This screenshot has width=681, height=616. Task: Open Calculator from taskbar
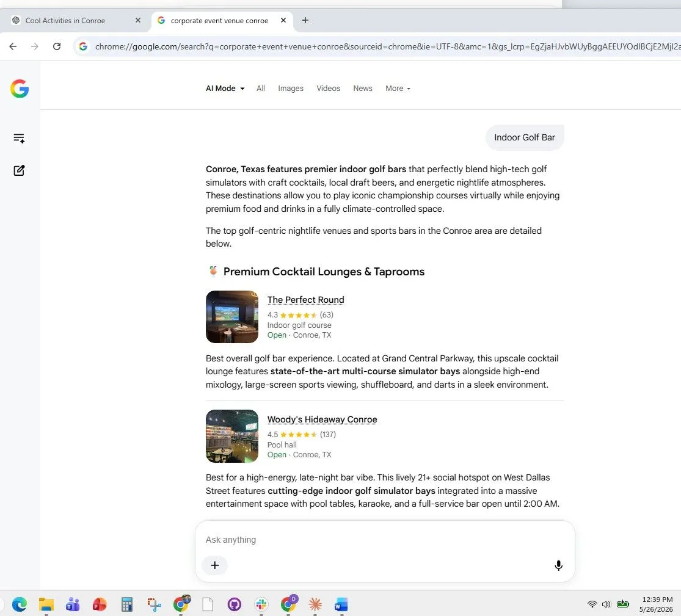127,604
